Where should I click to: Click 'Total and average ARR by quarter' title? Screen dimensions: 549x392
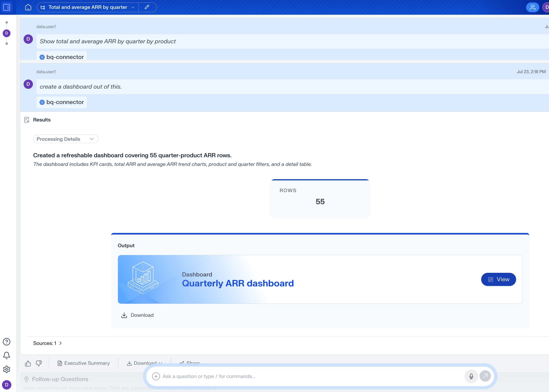coord(88,7)
